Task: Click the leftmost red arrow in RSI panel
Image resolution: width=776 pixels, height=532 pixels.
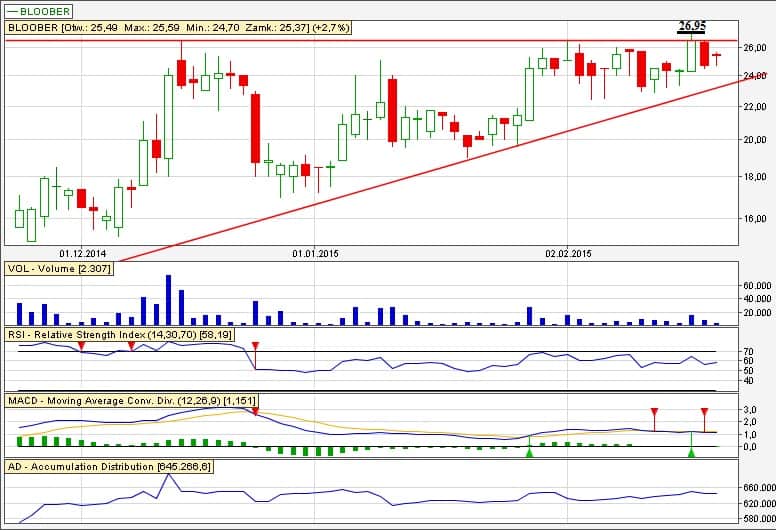Action: tap(81, 346)
